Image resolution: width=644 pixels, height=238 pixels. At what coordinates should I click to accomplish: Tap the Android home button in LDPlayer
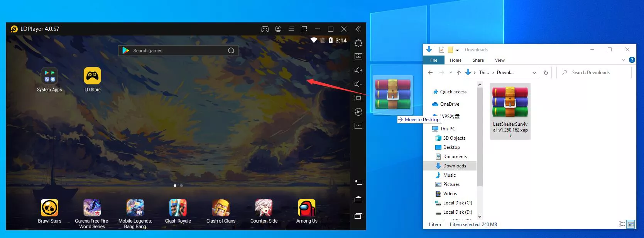(x=358, y=199)
